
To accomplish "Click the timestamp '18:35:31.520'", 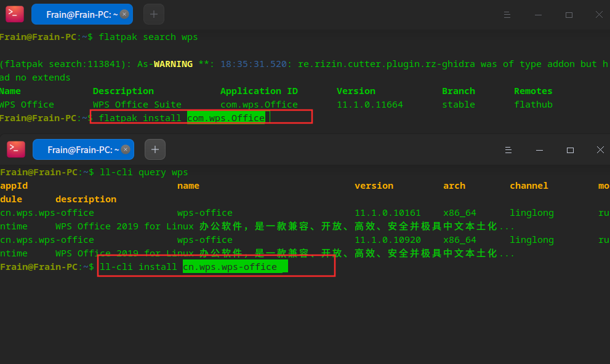I will [254, 64].
